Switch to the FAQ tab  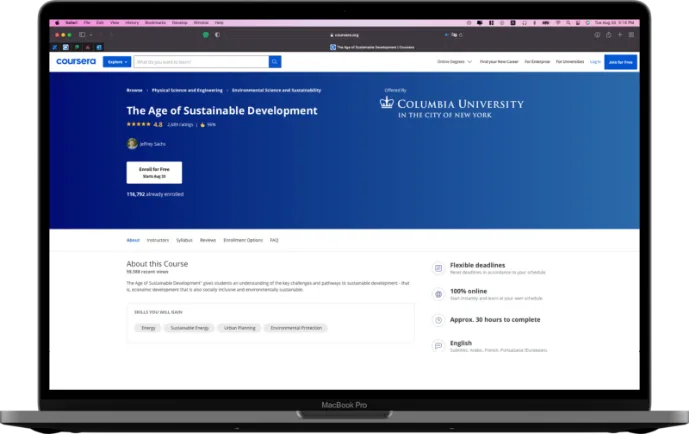274,240
